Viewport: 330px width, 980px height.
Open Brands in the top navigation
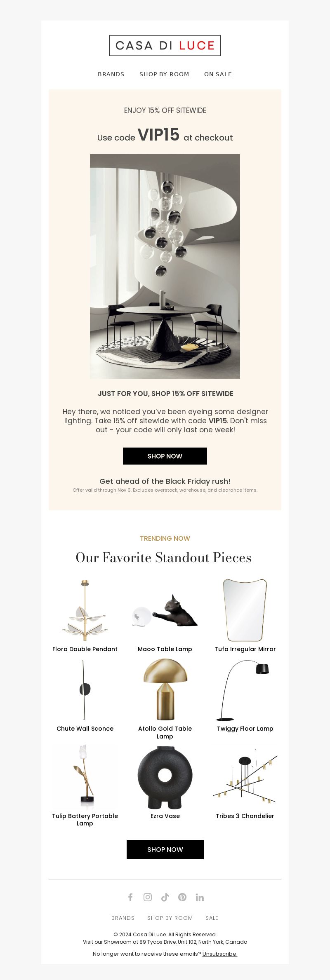point(111,74)
